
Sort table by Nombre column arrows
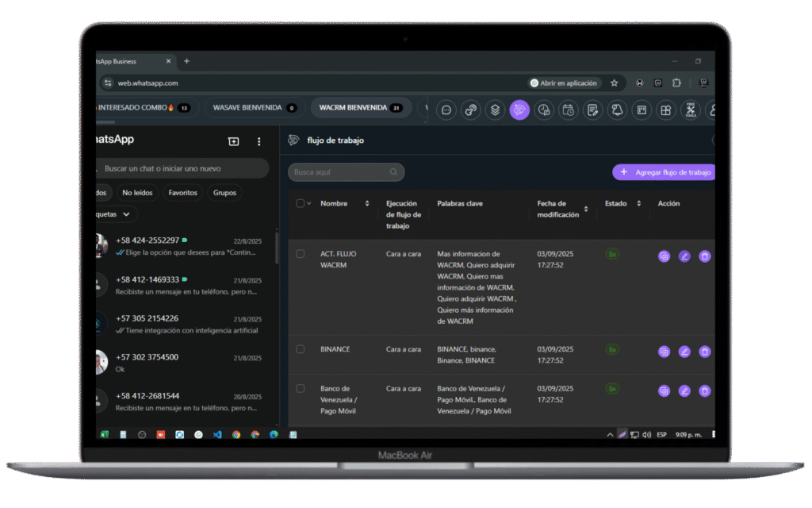coord(367,204)
